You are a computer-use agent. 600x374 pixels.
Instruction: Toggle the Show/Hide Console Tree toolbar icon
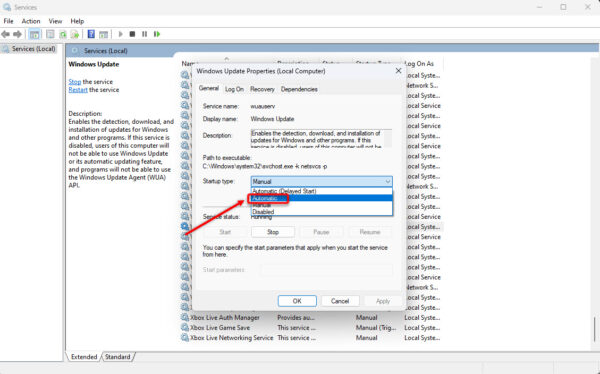point(34,34)
